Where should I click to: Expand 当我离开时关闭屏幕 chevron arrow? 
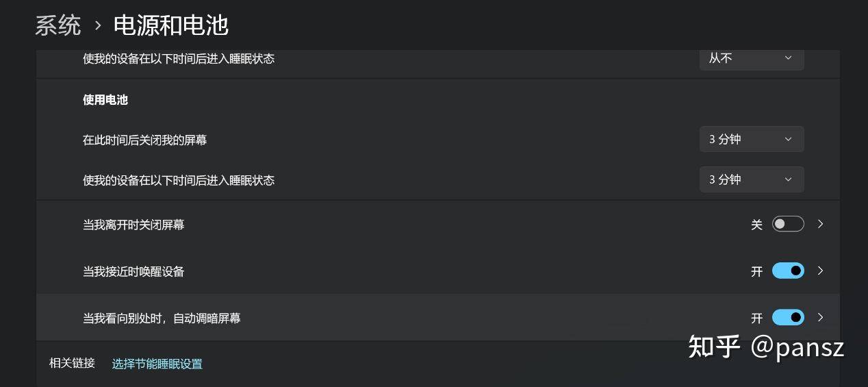click(821, 224)
